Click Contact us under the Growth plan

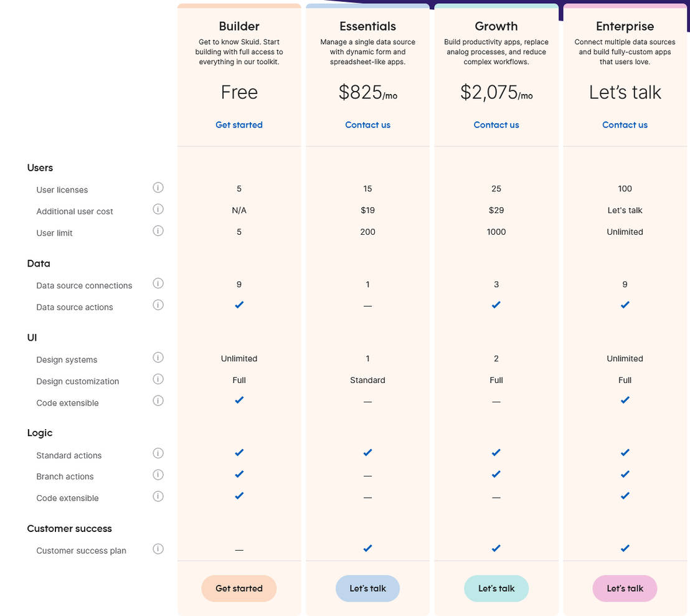[x=496, y=125]
